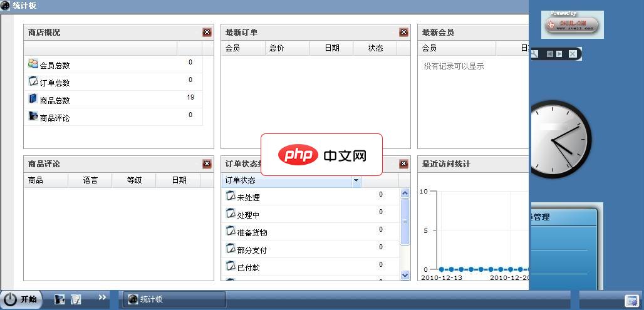
Task: Click the 订单总数 orders icon
Action: (x=33, y=81)
